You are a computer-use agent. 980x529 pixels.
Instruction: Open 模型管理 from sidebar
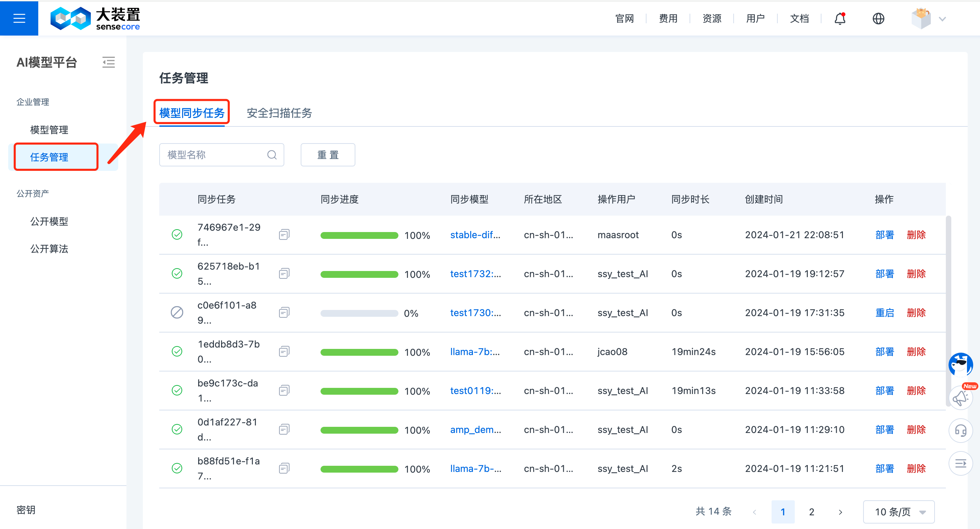(x=49, y=129)
